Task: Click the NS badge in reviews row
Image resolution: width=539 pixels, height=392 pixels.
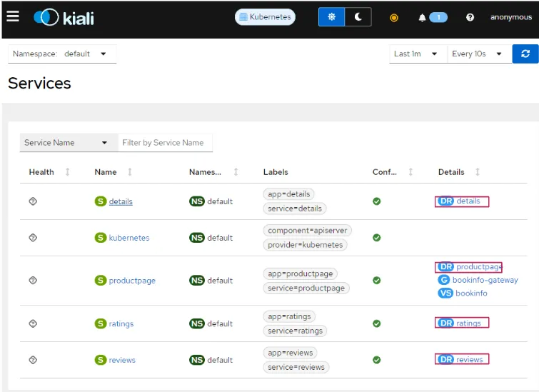Action: point(197,360)
